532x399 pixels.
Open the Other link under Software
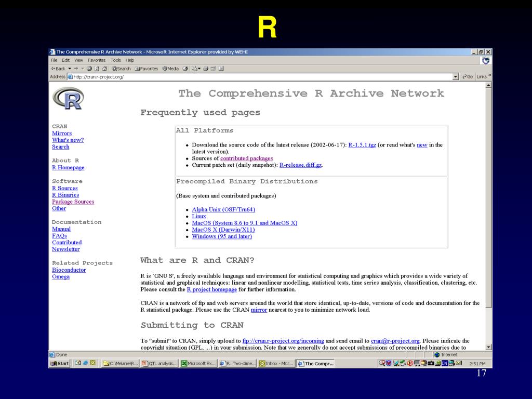(x=59, y=208)
